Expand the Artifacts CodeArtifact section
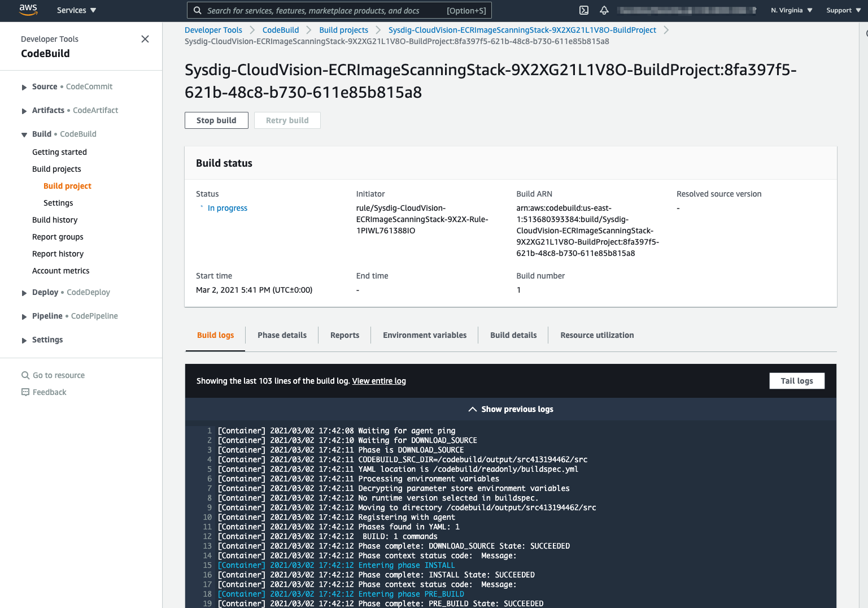 pyautogui.click(x=24, y=111)
